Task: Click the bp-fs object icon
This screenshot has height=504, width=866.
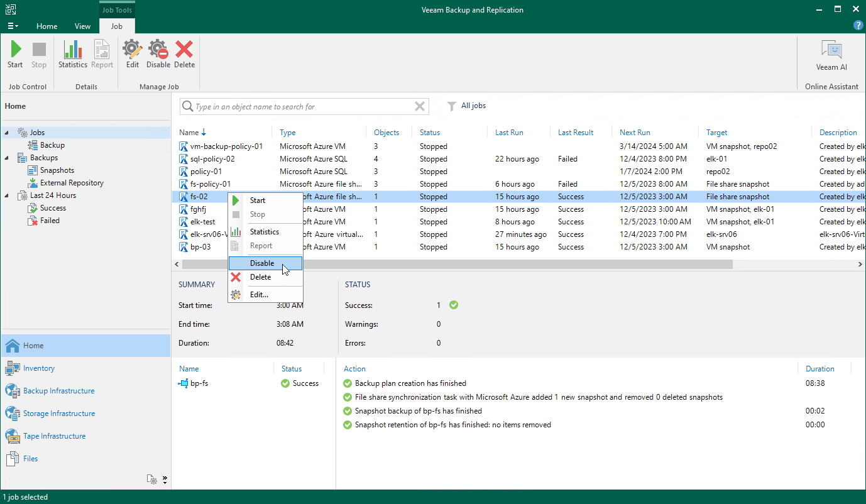Action: [x=183, y=383]
